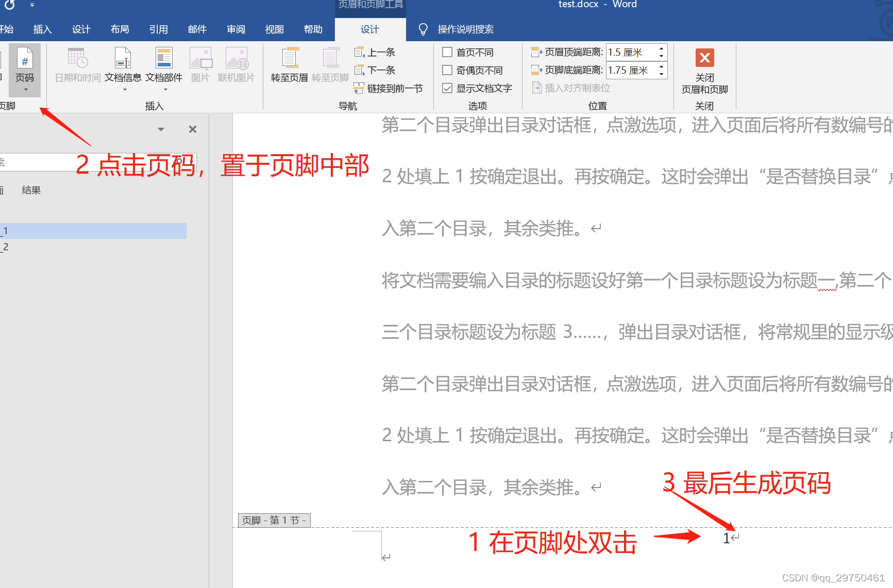Click navigation pane search field
This screenshot has width=893, height=588.
[98, 162]
